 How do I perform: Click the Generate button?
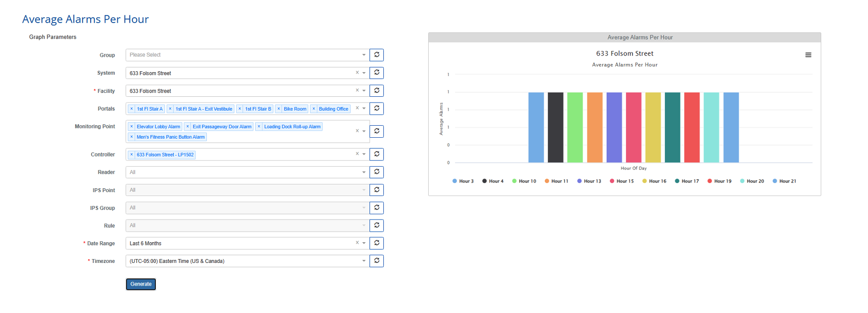(x=141, y=284)
